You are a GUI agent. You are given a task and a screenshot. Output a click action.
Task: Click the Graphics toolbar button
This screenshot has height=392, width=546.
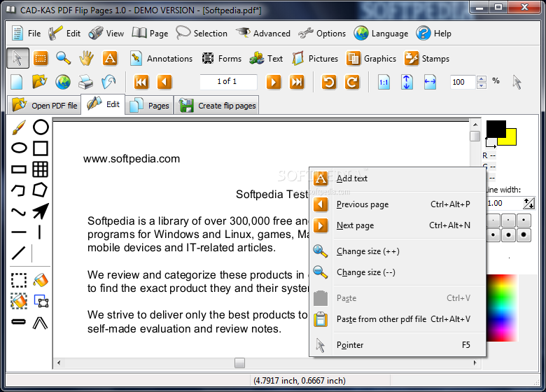pos(371,59)
